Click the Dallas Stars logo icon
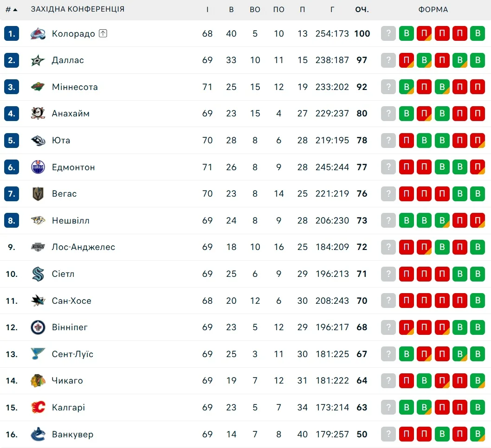 [38, 60]
